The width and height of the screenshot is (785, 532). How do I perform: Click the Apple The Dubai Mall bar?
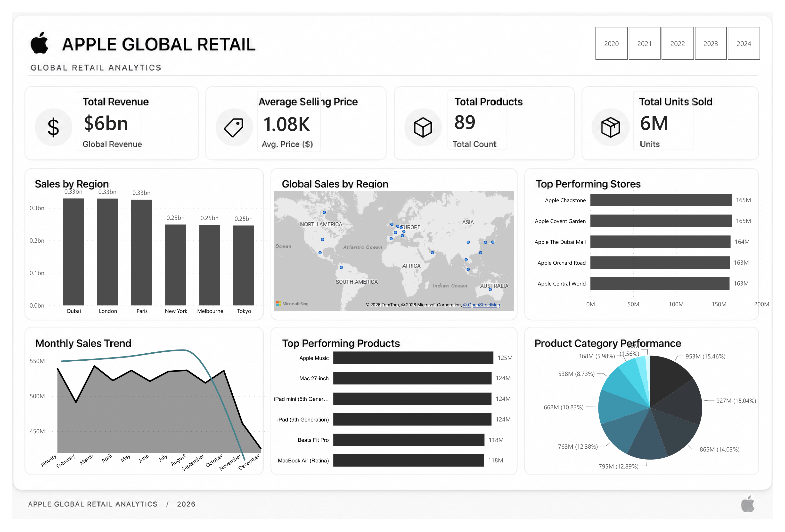pos(660,242)
